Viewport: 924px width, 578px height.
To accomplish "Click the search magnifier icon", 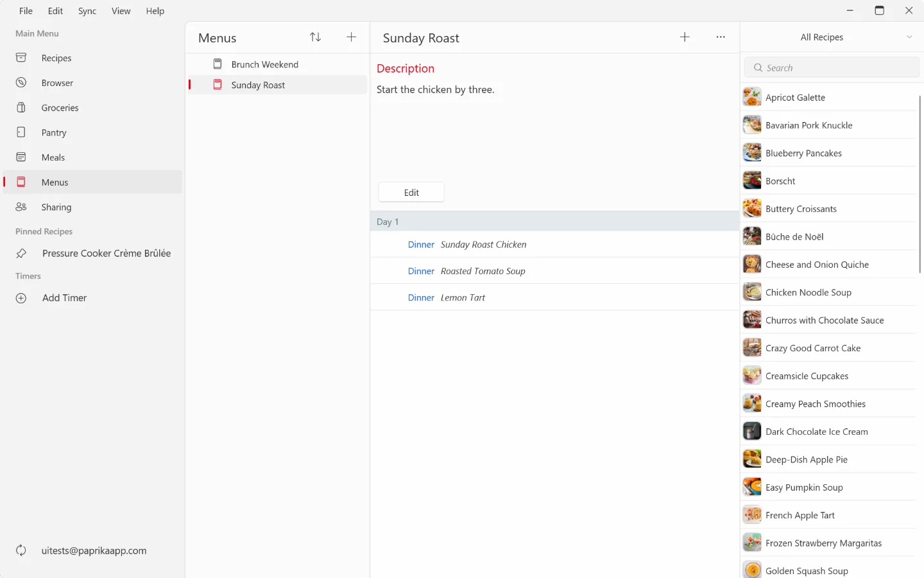I will (x=758, y=67).
